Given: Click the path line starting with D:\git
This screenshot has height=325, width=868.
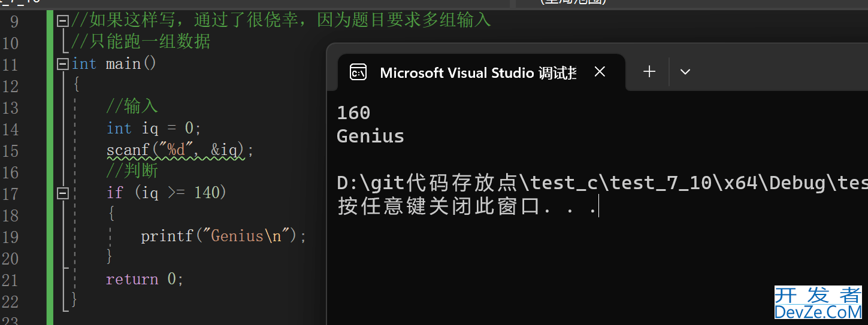Looking at the screenshot, I should coord(602,183).
